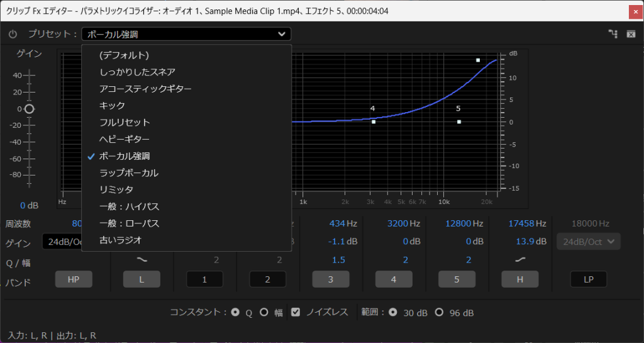The height and width of the screenshot is (343, 644).
Task: Click the 13.9 dB gain value
Action: 531,242
